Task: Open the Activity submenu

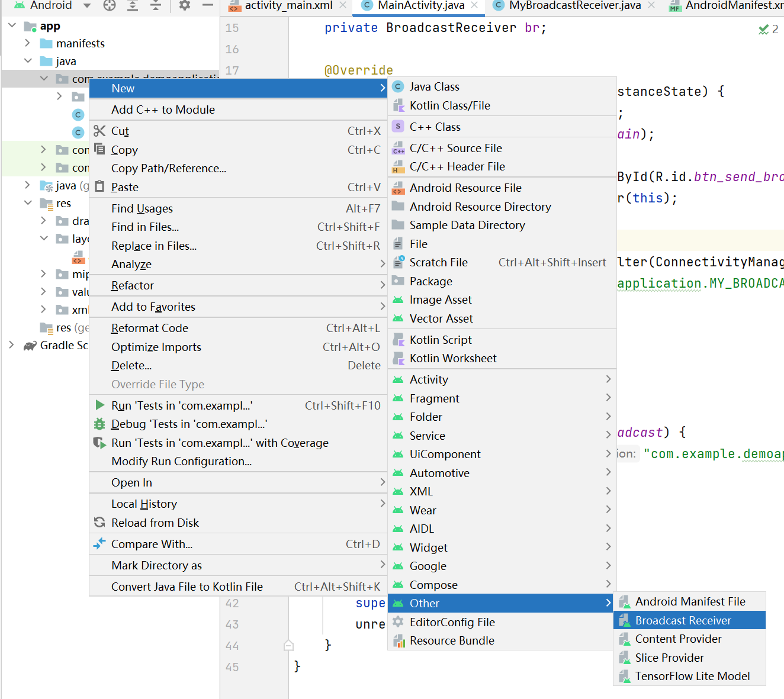Action: [429, 379]
